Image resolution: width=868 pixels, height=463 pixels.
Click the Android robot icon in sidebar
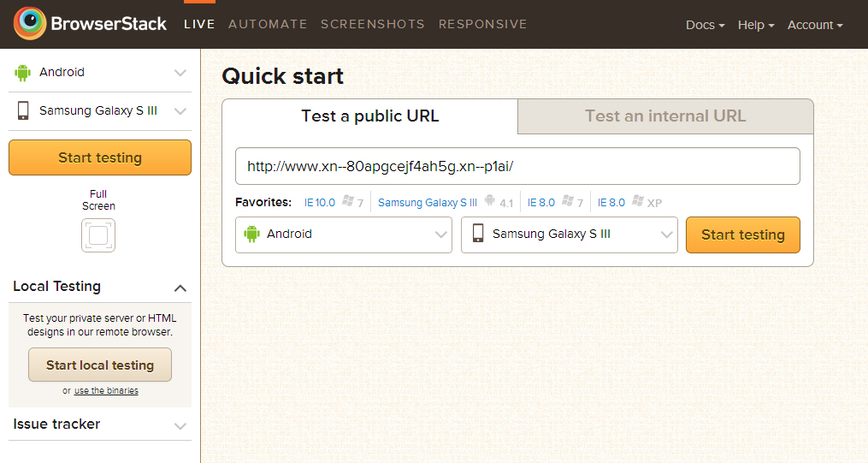coord(23,73)
